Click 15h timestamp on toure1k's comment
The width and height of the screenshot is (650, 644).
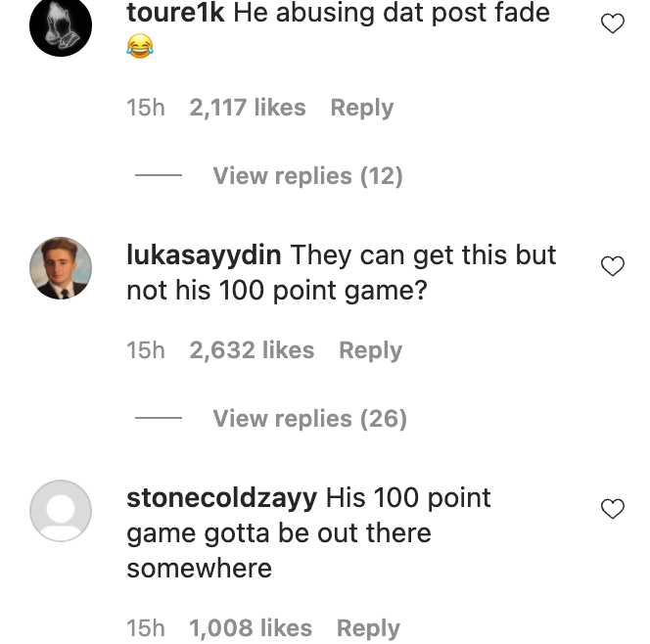(146, 108)
